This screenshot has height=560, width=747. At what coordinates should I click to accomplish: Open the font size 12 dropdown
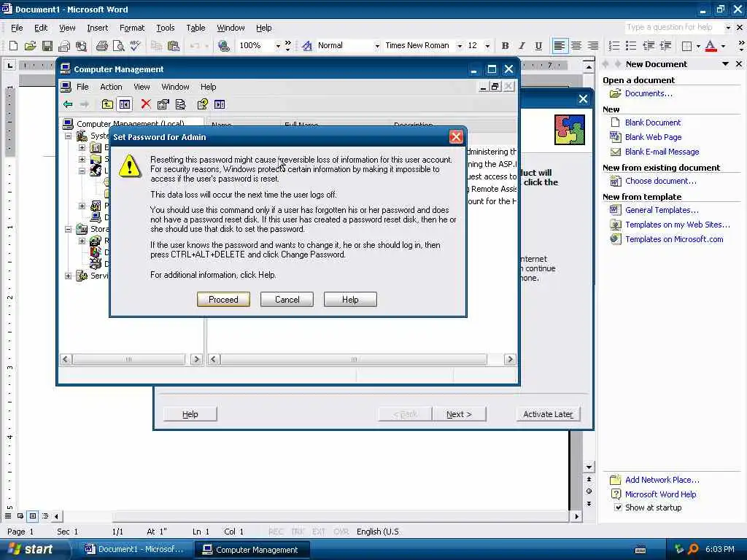pyautogui.click(x=487, y=46)
